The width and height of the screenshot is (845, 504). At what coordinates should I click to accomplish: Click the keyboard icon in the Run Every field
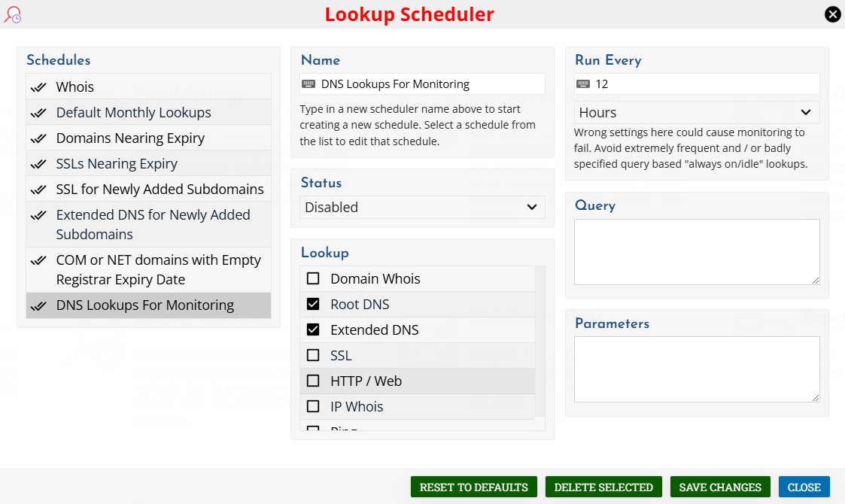pyautogui.click(x=583, y=84)
